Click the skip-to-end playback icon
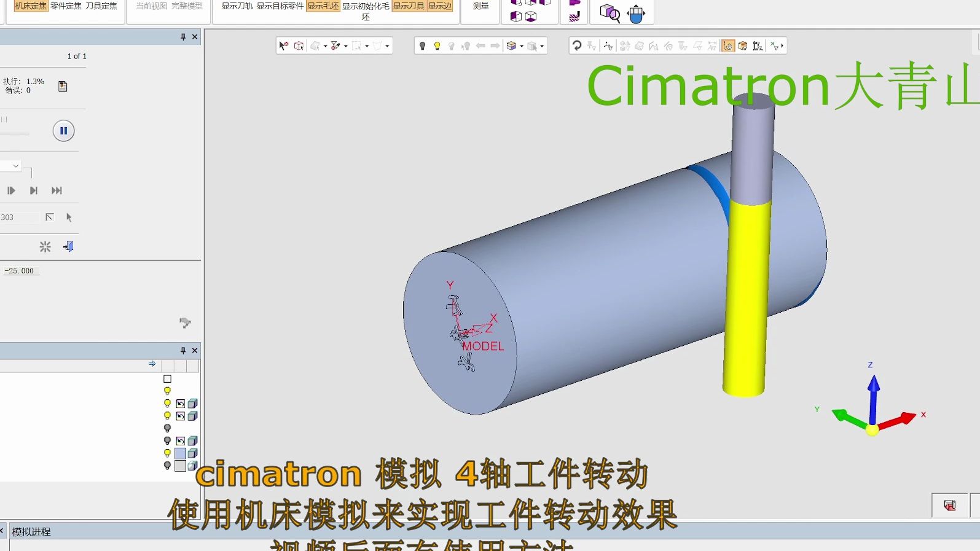This screenshot has width=980, height=551. click(x=57, y=190)
